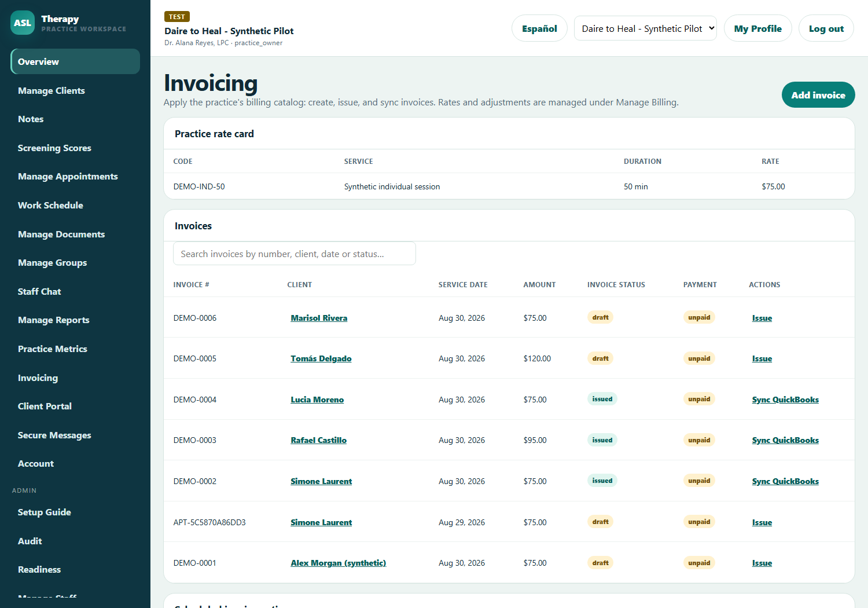Issue invoice APT-5C5870A86DD3
The image size is (868, 608).
pos(762,522)
